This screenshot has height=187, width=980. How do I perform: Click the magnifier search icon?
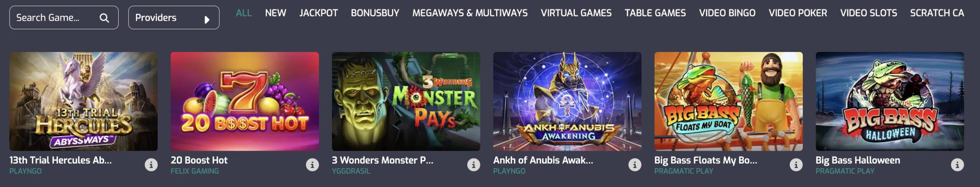coord(104,18)
